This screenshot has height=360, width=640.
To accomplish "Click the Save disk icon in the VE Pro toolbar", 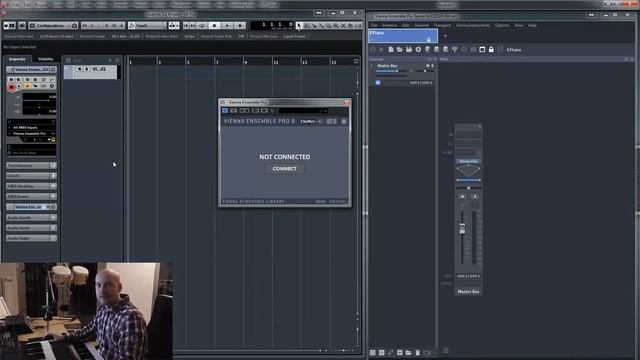I will pyautogui.click(x=409, y=49).
